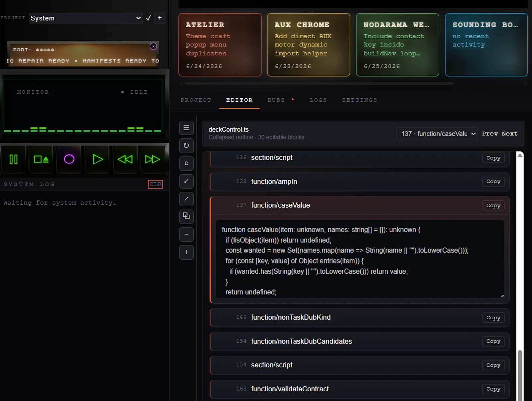Open the SOUNDING BO… project card
Image resolution: width=532 pixels, height=401 pixels.
486,45
